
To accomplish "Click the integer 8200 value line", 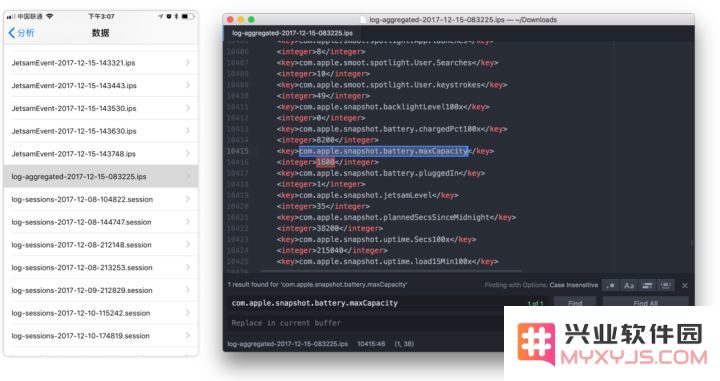I will (x=327, y=140).
